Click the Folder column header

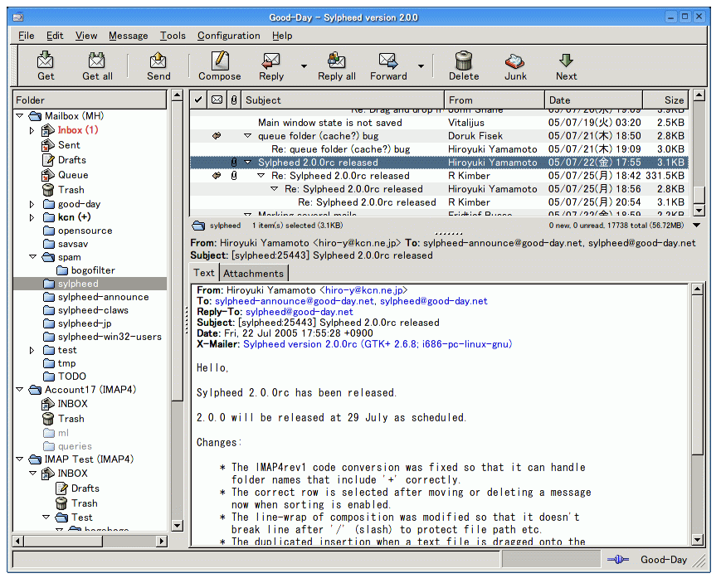tap(90, 100)
